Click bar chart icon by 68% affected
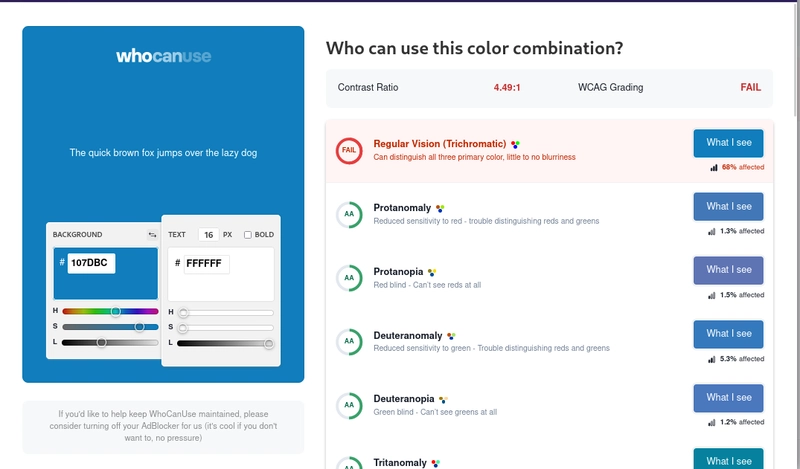Viewport: 800px width, 469px height. [x=714, y=167]
